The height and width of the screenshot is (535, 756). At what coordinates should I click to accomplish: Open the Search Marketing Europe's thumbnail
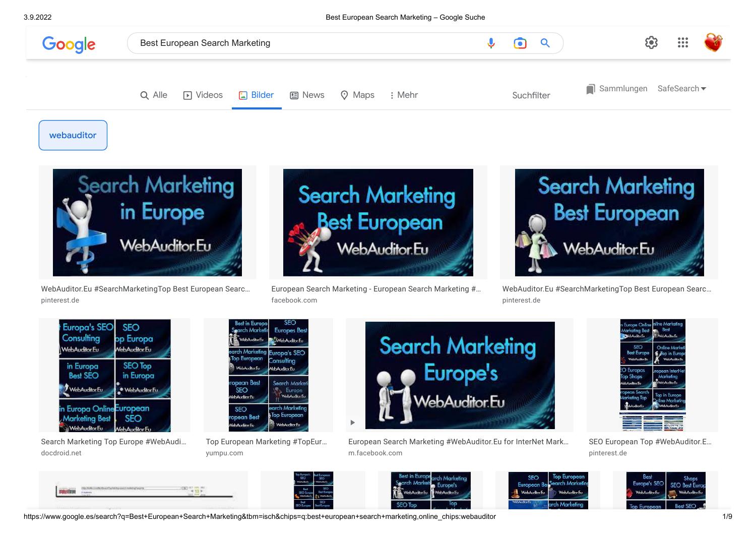pos(460,375)
